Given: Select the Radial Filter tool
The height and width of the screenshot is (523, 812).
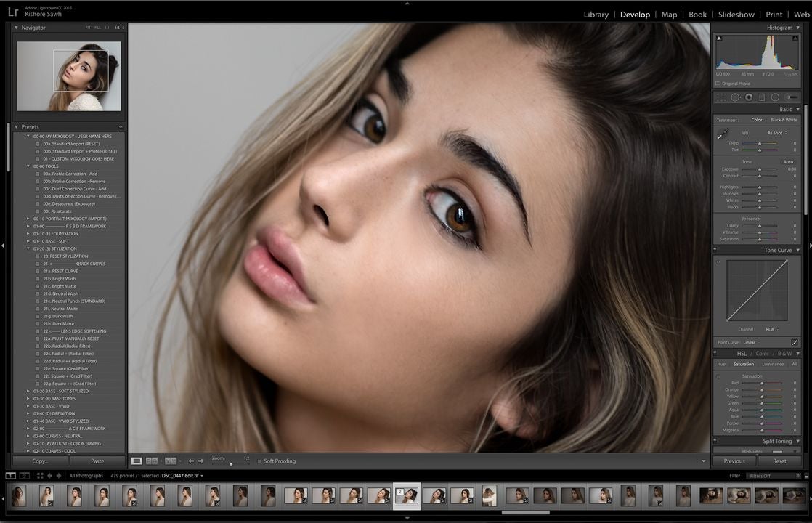Looking at the screenshot, I should coord(775,97).
